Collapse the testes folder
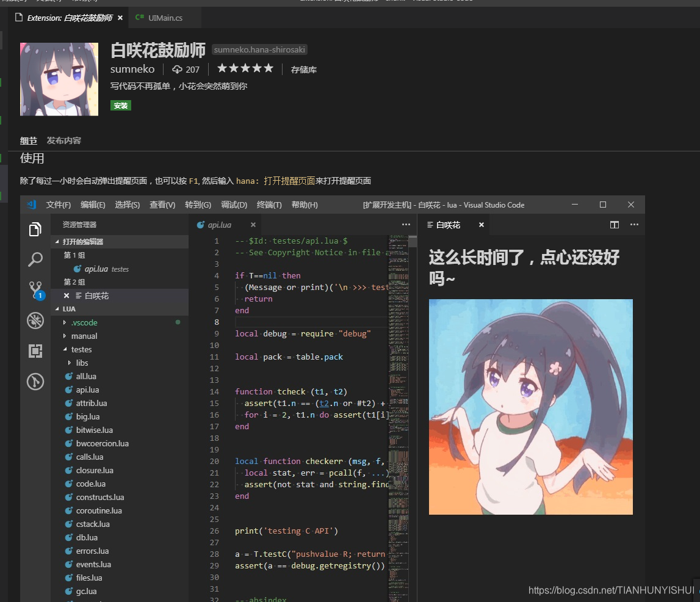This screenshot has width=700, height=602. pyautogui.click(x=120, y=349)
